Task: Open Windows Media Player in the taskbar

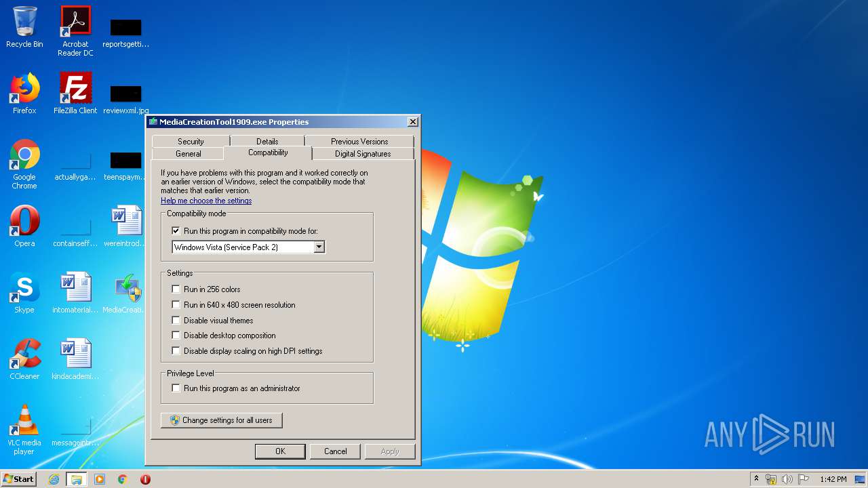Action: (x=100, y=479)
